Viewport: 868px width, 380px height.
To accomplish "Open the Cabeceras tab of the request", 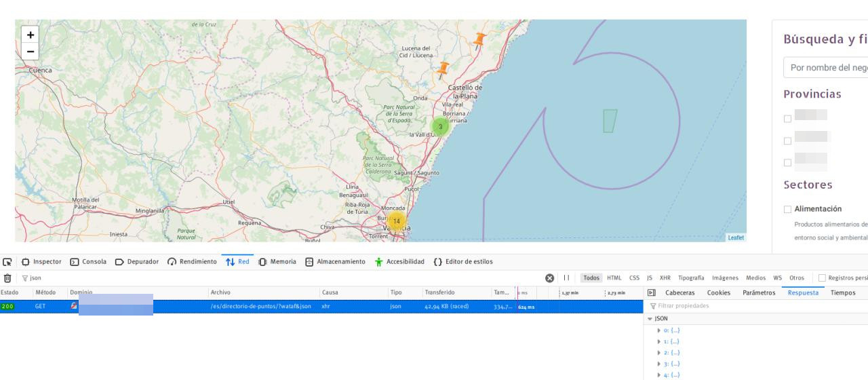I will tap(679, 293).
